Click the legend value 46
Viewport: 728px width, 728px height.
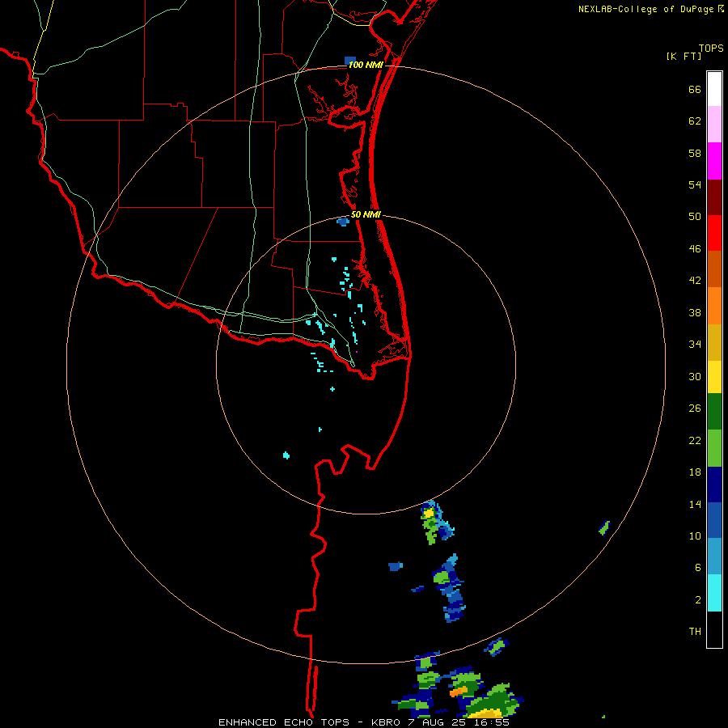pyautogui.click(x=695, y=249)
